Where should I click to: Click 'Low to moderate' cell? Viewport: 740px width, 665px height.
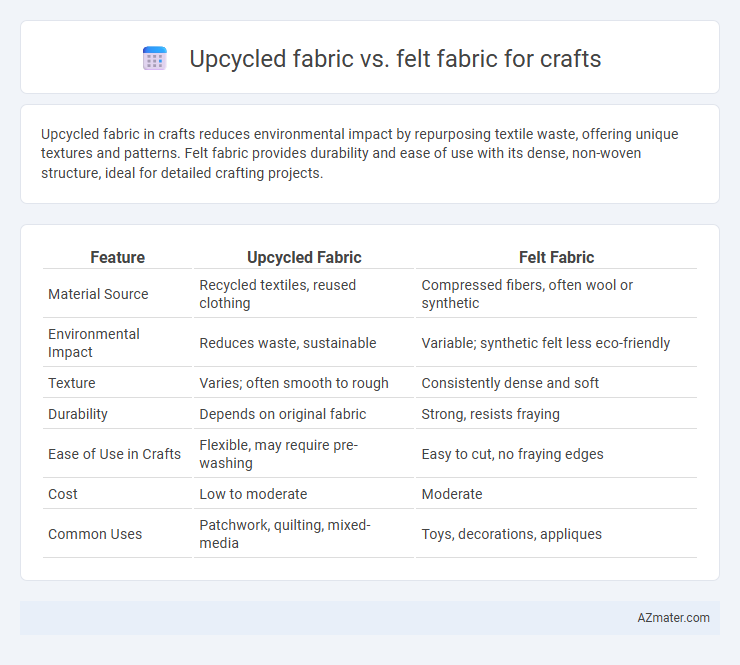tap(253, 494)
